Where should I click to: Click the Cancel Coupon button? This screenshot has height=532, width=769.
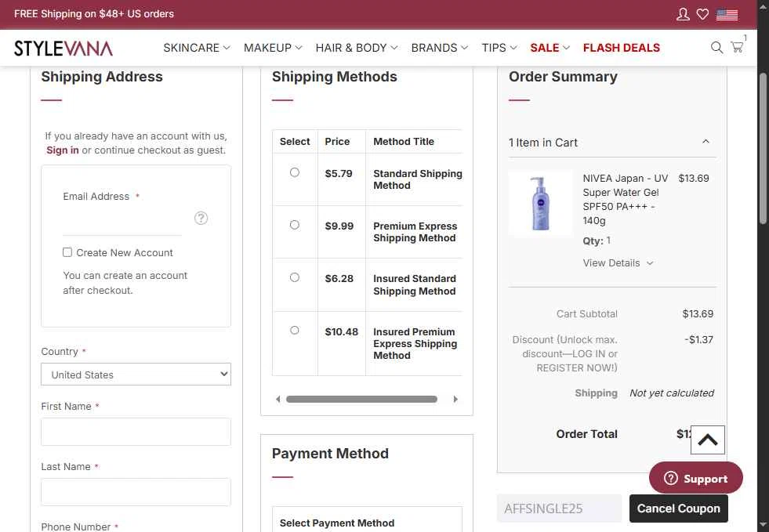(678, 508)
